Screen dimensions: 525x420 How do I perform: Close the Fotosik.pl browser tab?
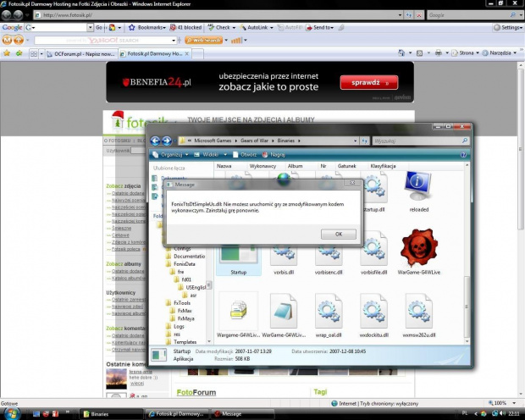pos(187,53)
